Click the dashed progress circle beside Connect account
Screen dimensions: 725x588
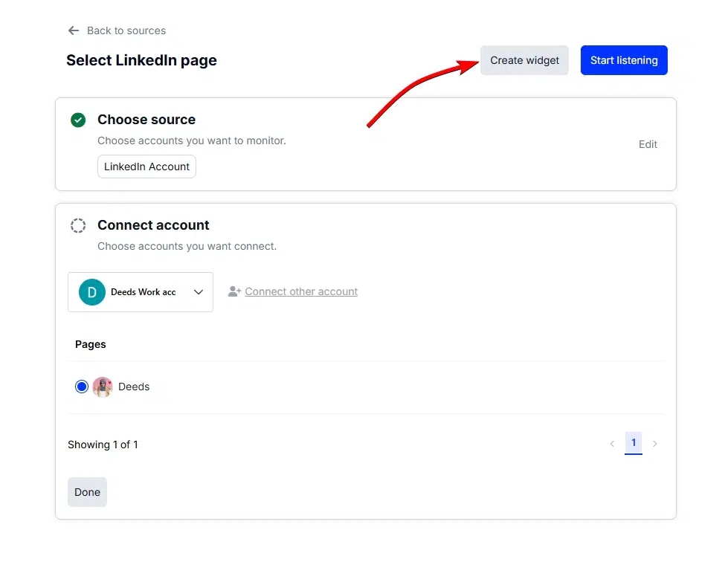point(78,225)
